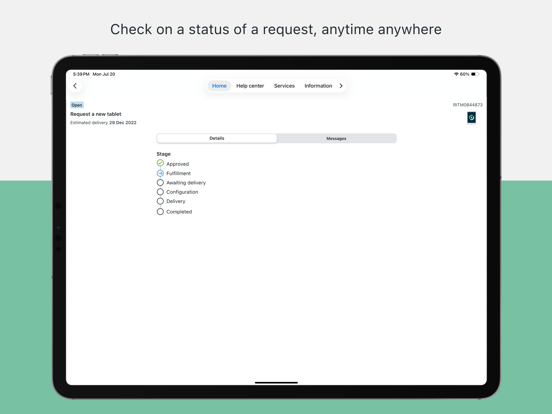Select the Information tab
552x414 pixels.
318,86
